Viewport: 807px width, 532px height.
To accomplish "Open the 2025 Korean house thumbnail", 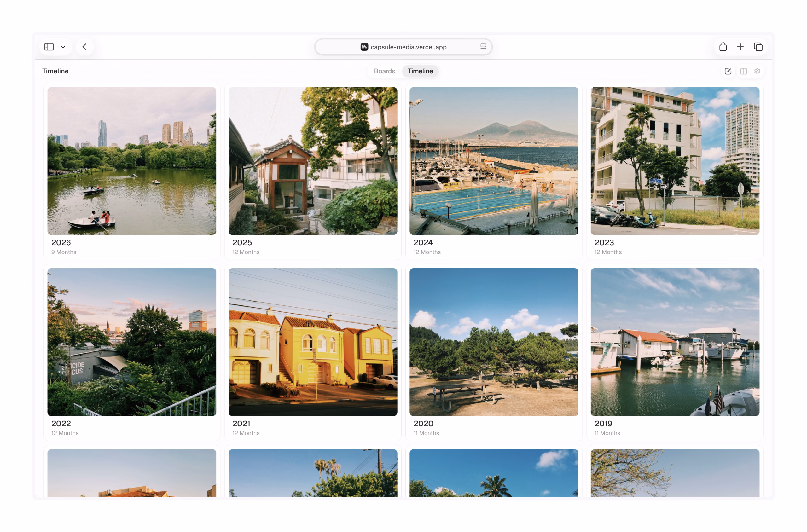I will coord(312,161).
